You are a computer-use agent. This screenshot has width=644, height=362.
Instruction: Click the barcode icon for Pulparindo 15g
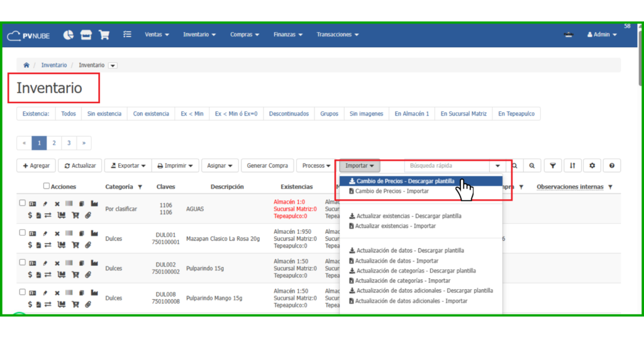pyautogui.click(x=69, y=263)
